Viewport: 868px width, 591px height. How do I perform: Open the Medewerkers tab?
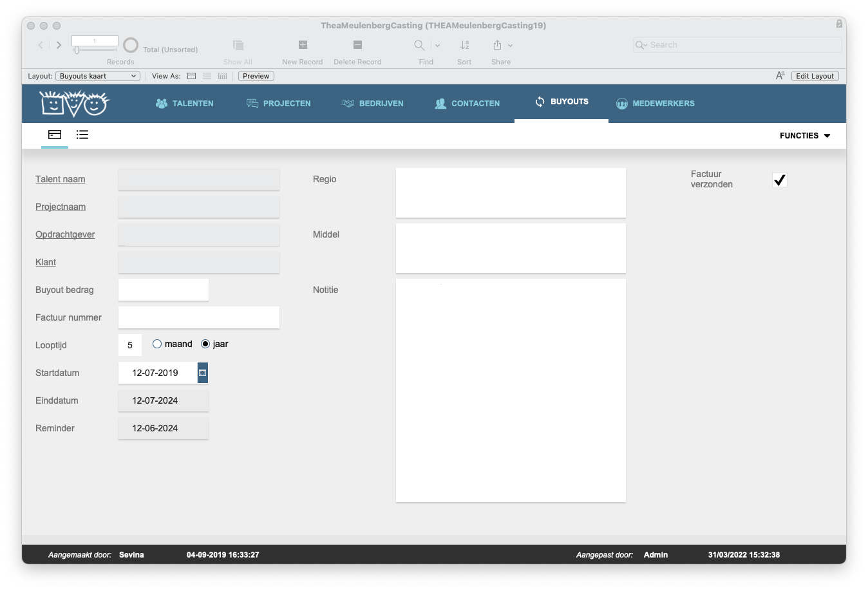click(x=656, y=103)
